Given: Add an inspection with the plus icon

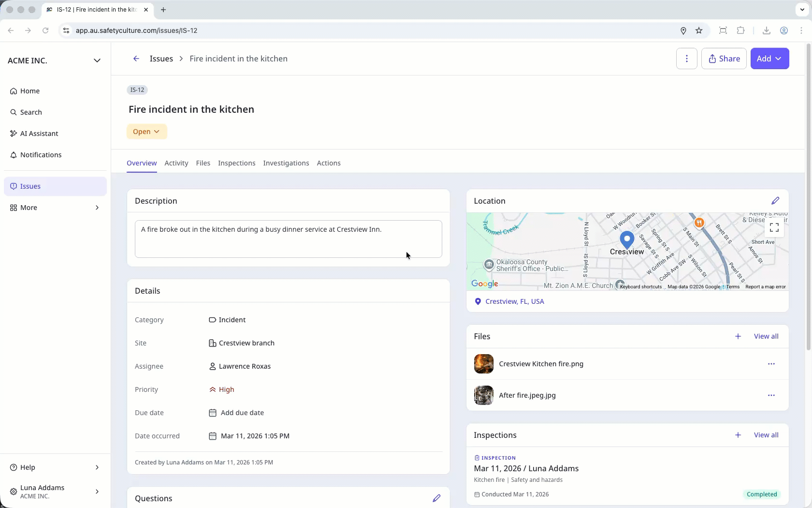Looking at the screenshot, I should tap(738, 435).
